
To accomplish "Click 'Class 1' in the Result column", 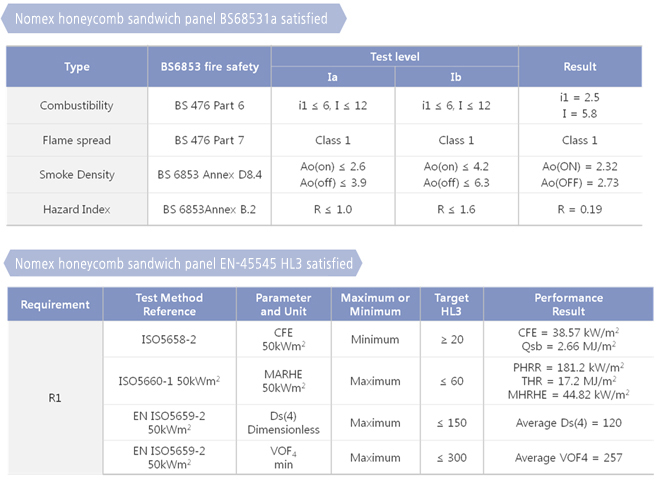I will click(x=580, y=140).
